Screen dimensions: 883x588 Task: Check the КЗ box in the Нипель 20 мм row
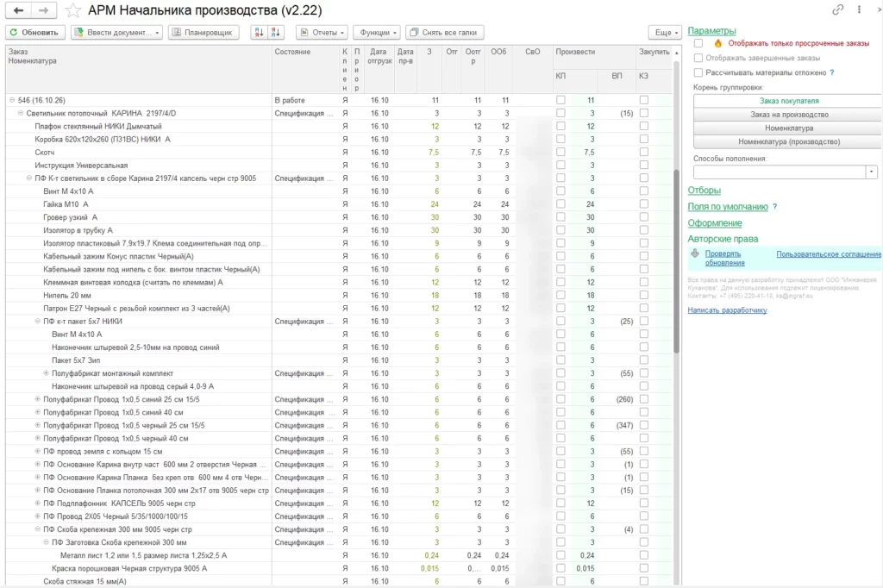coord(643,295)
